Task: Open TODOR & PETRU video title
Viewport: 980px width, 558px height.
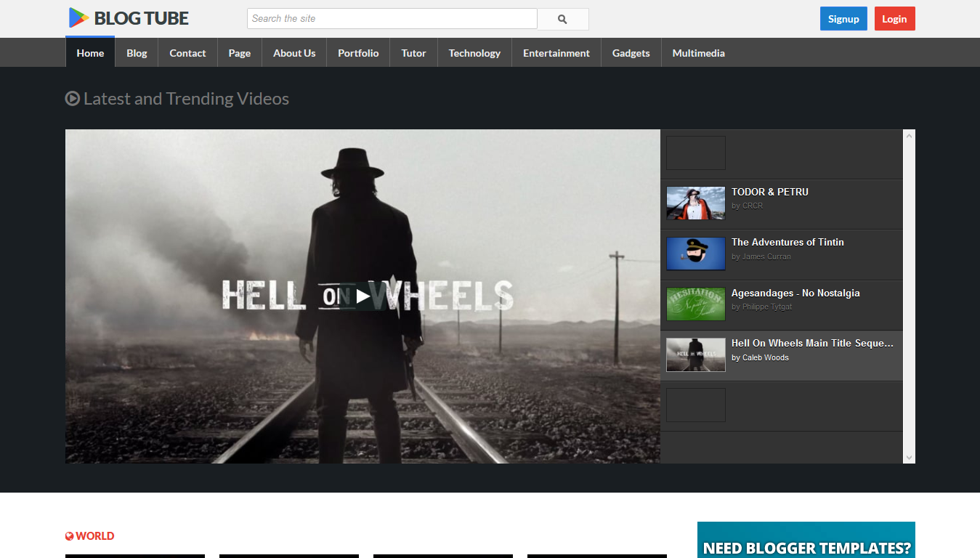Action: 770,192
